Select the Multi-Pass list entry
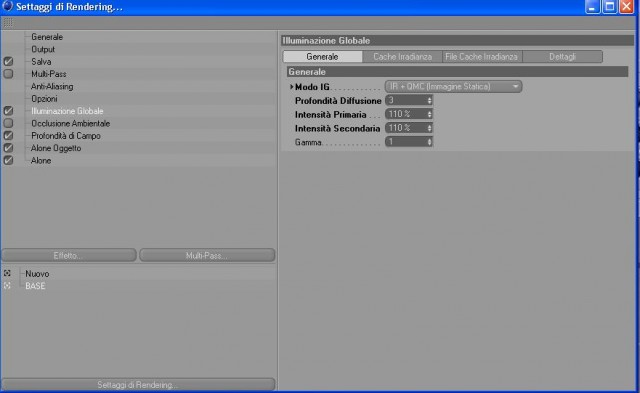This screenshot has height=393, width=640. [49, 74]
